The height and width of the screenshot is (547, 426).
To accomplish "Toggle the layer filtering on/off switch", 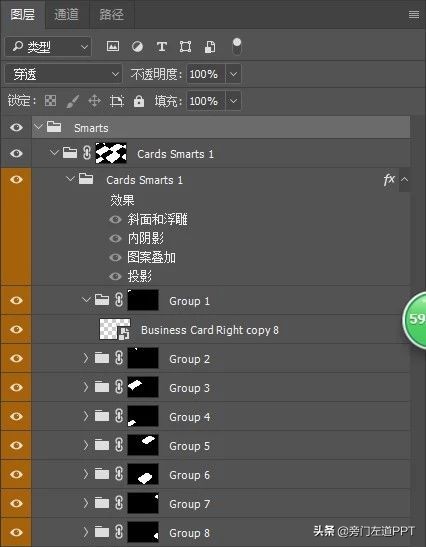I will (x=237, y=46).
